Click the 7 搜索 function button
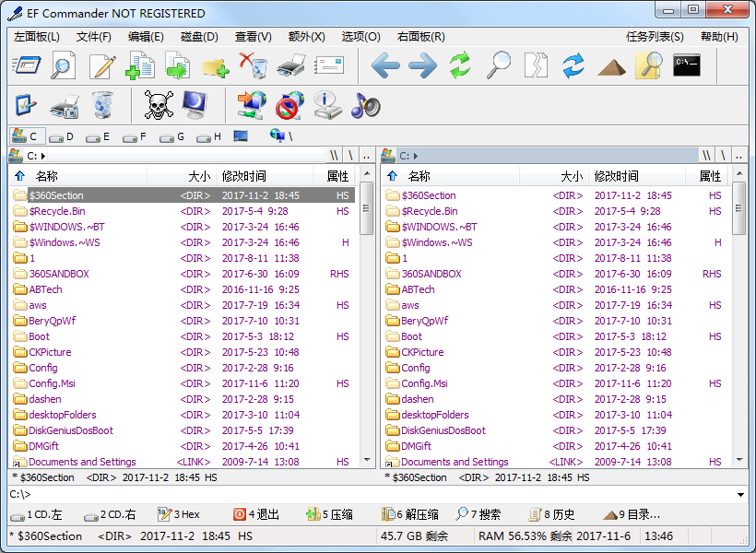 [x=478, y=514]
